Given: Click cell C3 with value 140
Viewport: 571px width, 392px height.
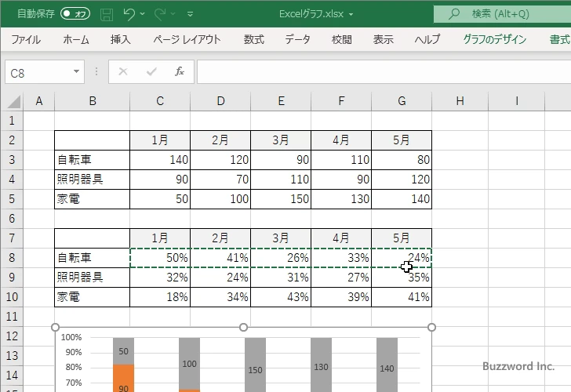Looking at the screenshot, I should [160, 160].
